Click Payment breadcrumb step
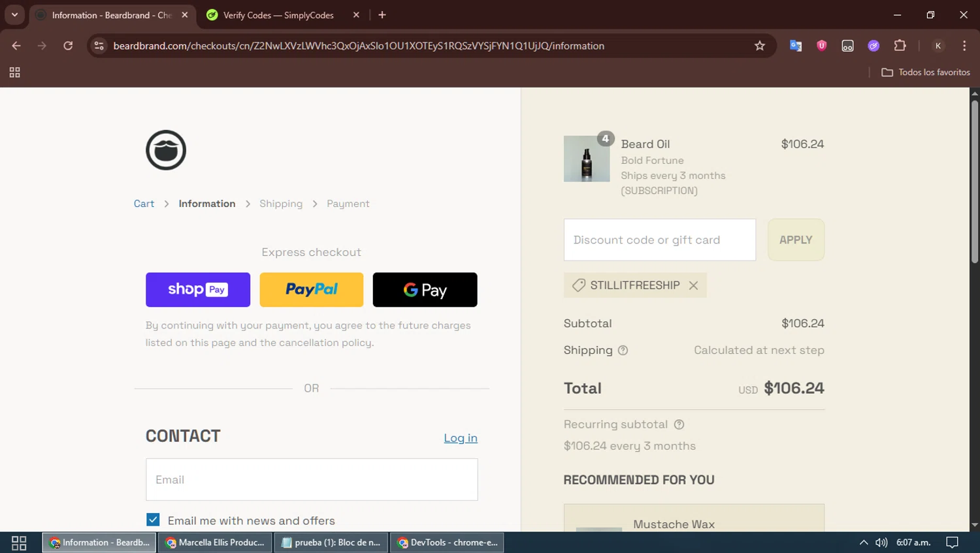The height and width of the screenshot is (553, 980). click(x=348, y=204)
